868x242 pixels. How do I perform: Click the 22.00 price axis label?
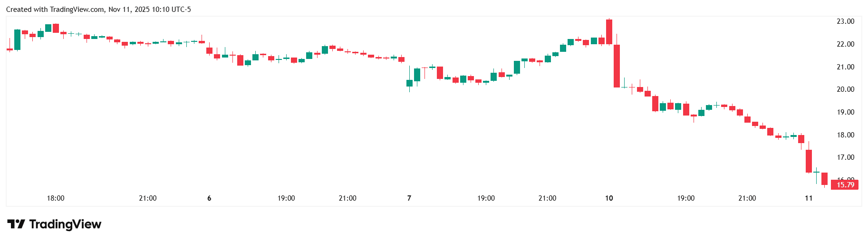coord(845,44)
